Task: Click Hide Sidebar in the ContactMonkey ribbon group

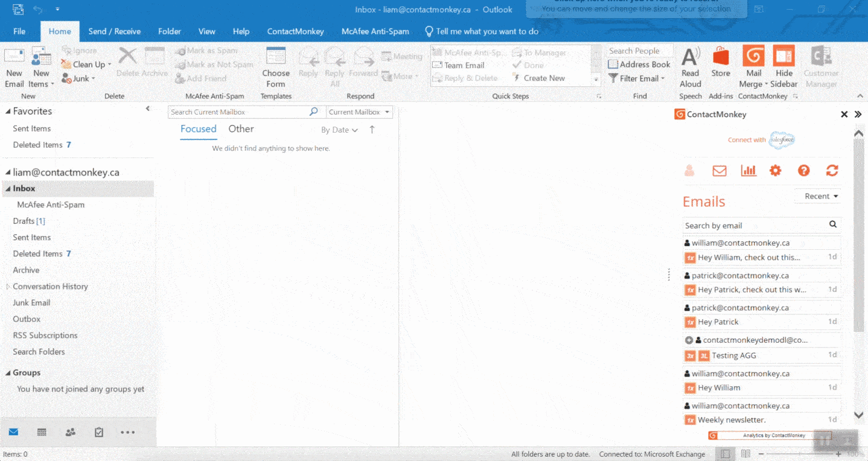Action: tap(783, 68)
